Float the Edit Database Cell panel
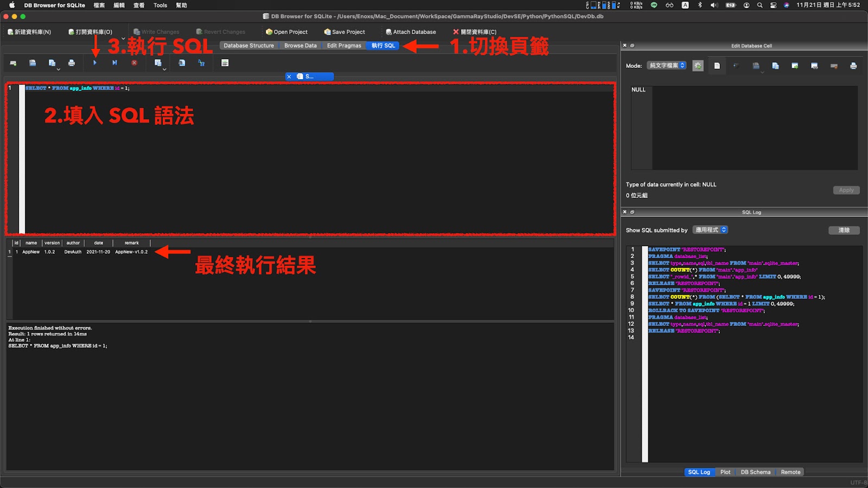This screenshot has height=488, width=868. click(x=632, y=46)
